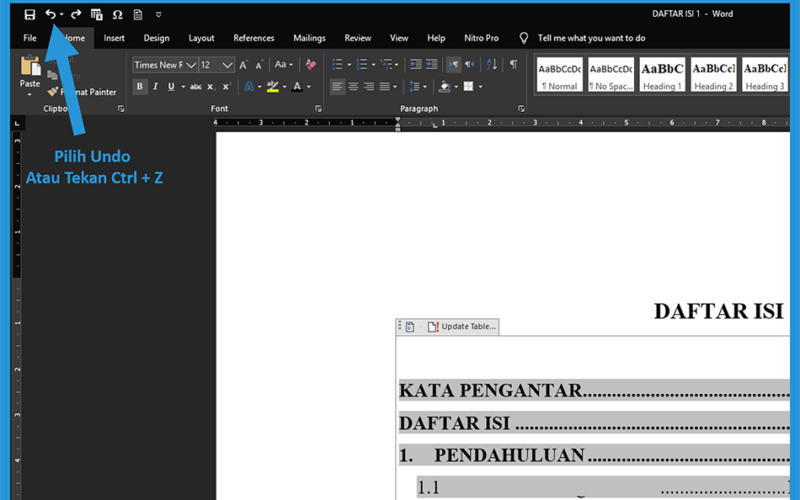This screenshot has height=500, width=800.
Task: Click the Paste clipboard icon
Action: 30,66
